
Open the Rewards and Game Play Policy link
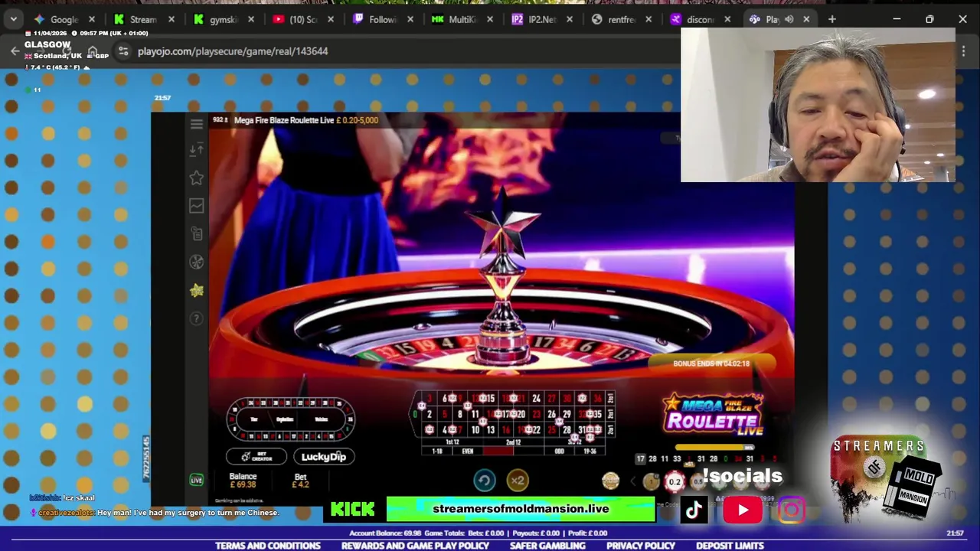(x=415, y=546)
